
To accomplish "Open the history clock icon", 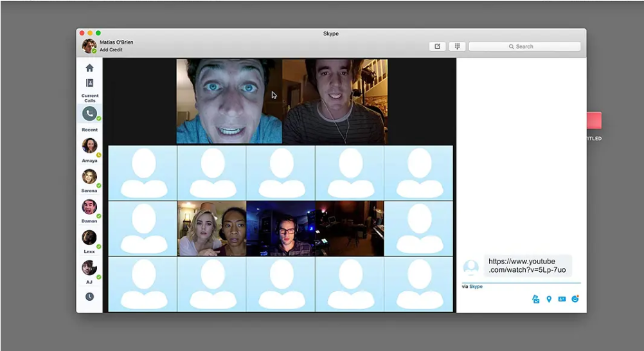I will (x=89, y=296).
